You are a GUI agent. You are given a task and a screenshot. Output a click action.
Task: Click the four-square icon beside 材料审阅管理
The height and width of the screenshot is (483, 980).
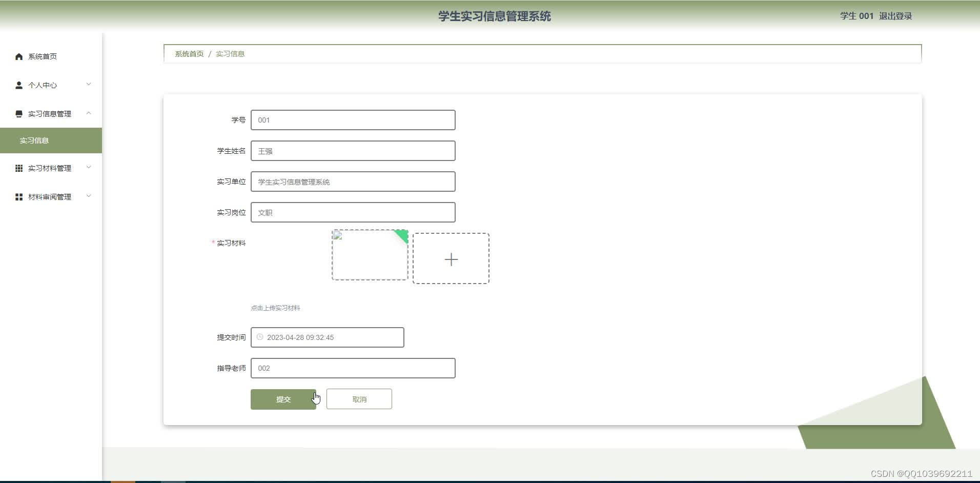[x=19, y=197]
